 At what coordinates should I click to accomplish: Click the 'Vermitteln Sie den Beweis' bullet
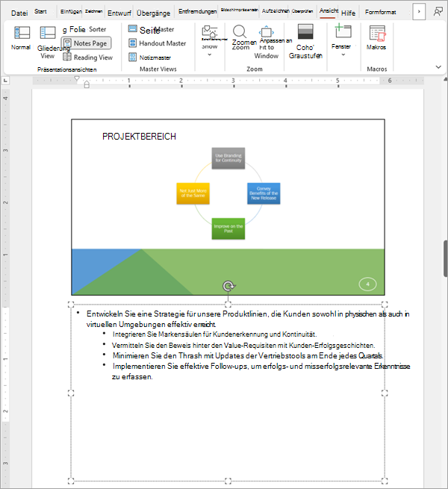coord(243,345)
